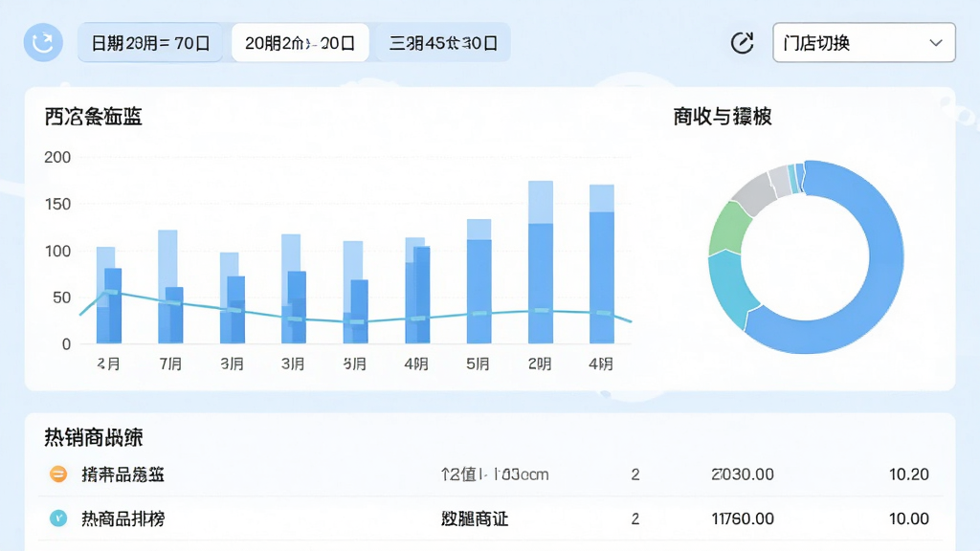Viewport: 980px width, 551px height.
Task: Click the 热销商品 section heading
Action: (x=94, y=437)
